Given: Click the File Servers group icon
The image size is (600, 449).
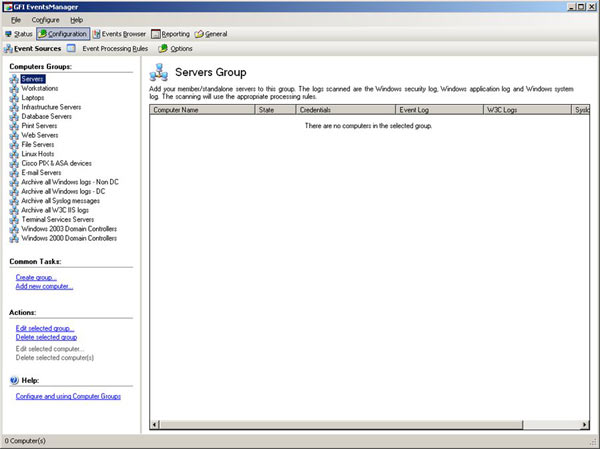Looking at the screenshot, I should (14, 145).
